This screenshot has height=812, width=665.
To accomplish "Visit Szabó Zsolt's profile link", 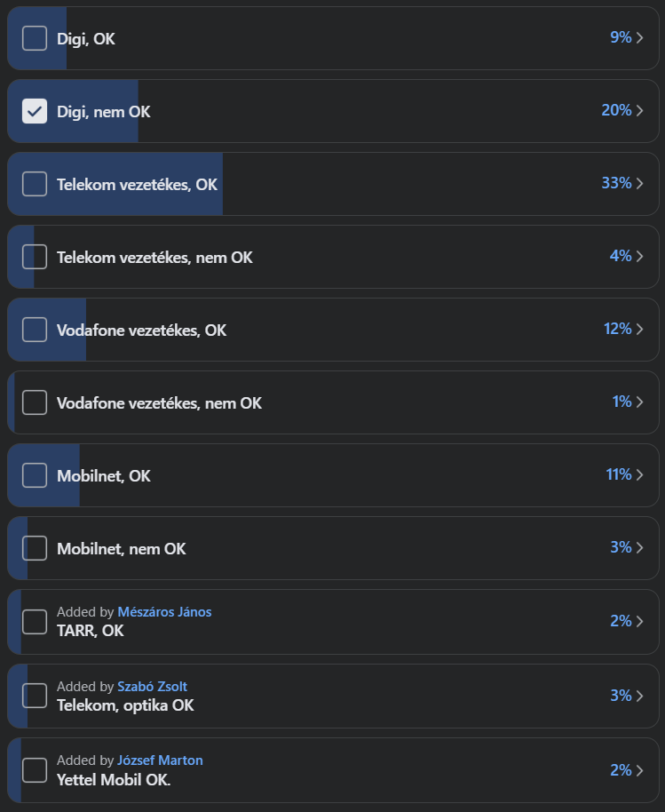I will [x=152, y=687].
